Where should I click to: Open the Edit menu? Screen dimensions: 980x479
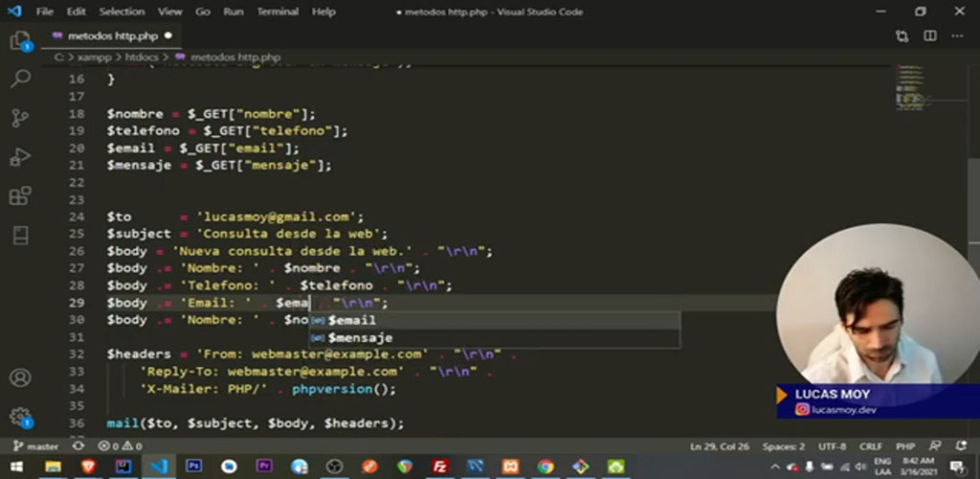77,11
